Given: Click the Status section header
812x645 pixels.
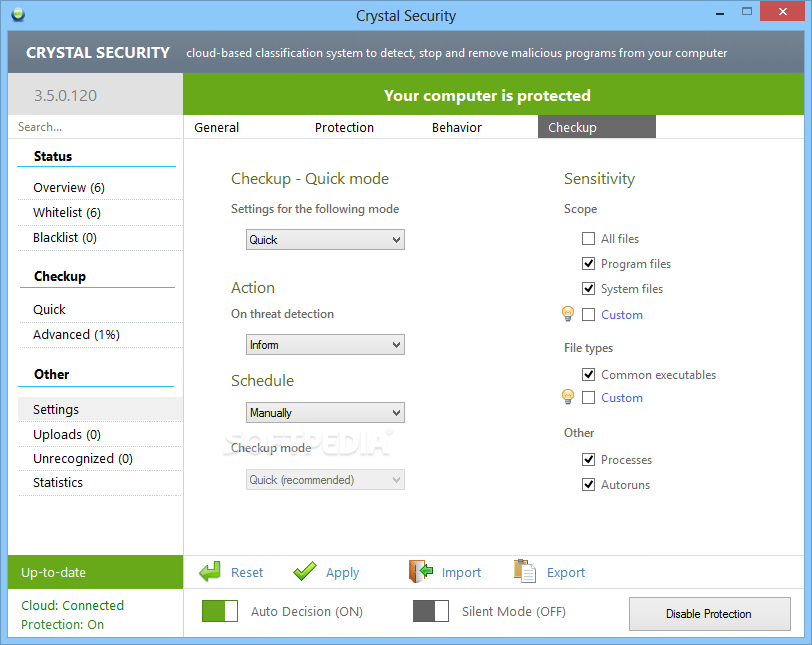Looking at the screenshot, I should [x=53, y=156].
